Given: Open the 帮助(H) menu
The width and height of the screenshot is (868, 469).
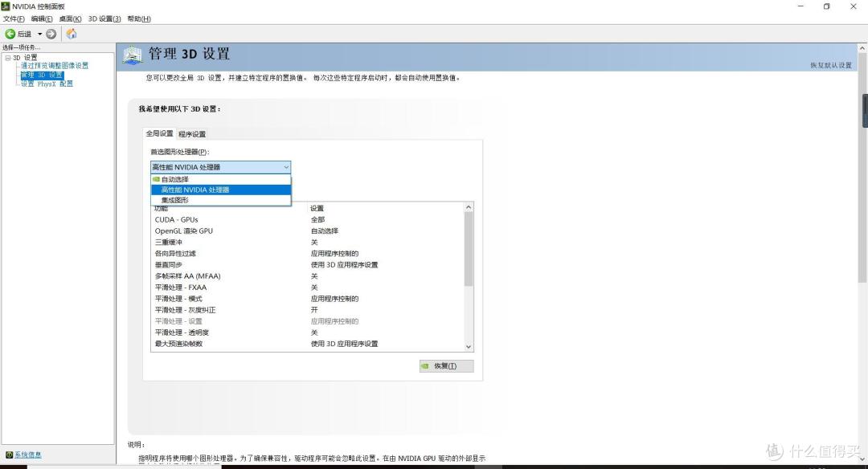Looking at the screenshot, I should coord(139,18).
